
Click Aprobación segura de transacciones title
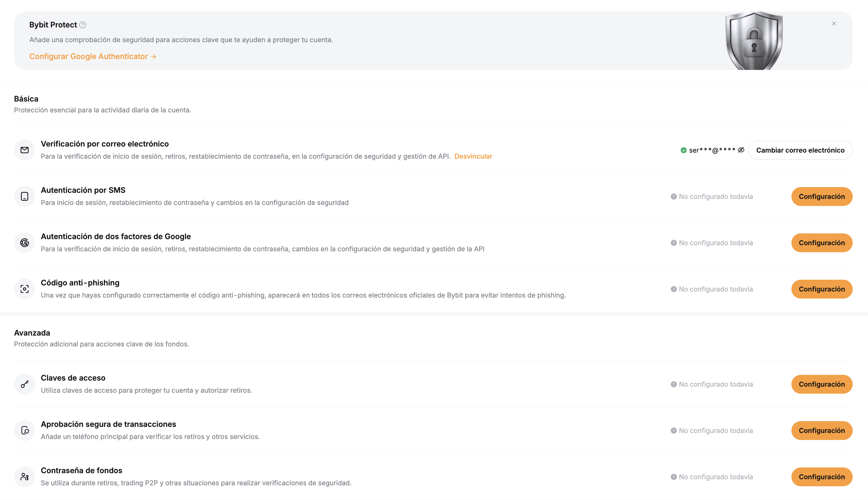click(108, 424)
